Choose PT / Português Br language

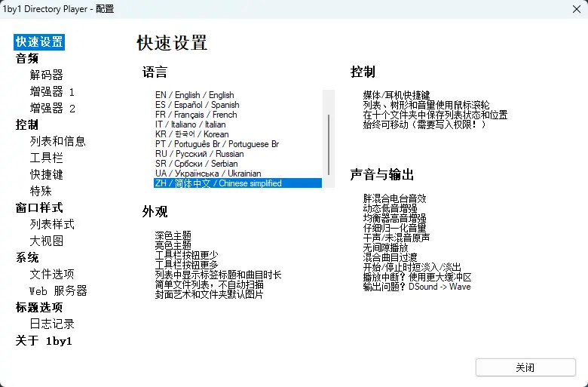237,144
